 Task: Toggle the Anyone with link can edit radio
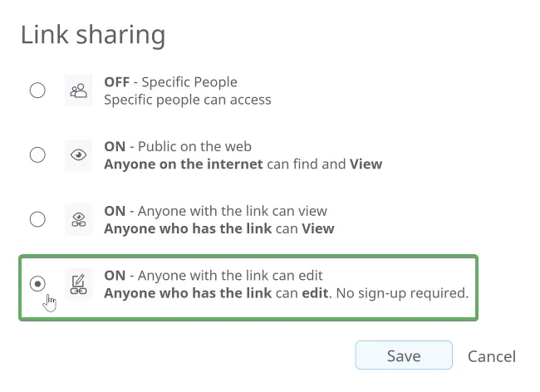pyautogui.click(x=37, y=283)
